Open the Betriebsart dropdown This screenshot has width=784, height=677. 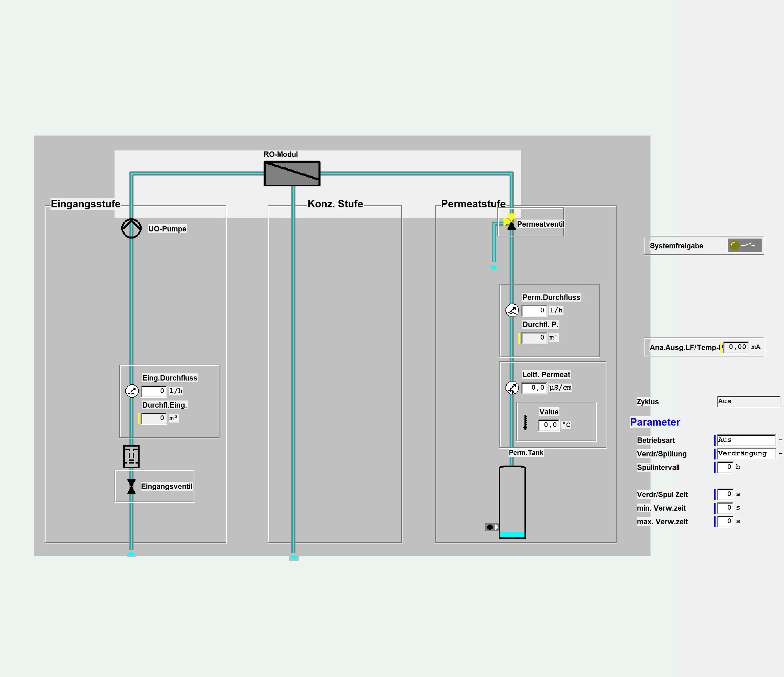point(746,440)
